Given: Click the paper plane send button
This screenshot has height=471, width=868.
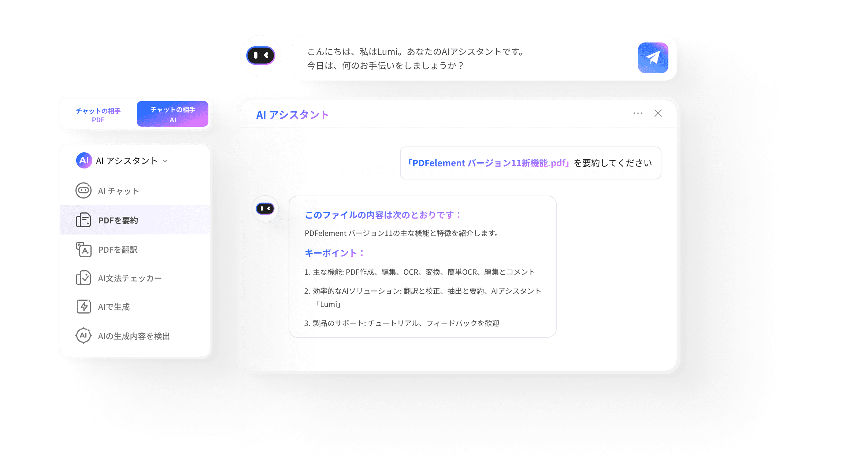Looking at the screenshot, I should point(653,58).
